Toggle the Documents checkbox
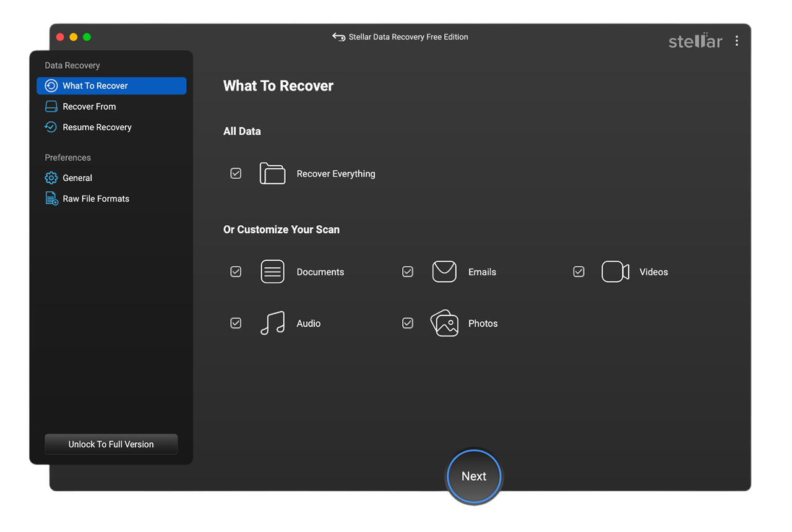The width and height of the screenshot is (792, 532). coord(236,272)
